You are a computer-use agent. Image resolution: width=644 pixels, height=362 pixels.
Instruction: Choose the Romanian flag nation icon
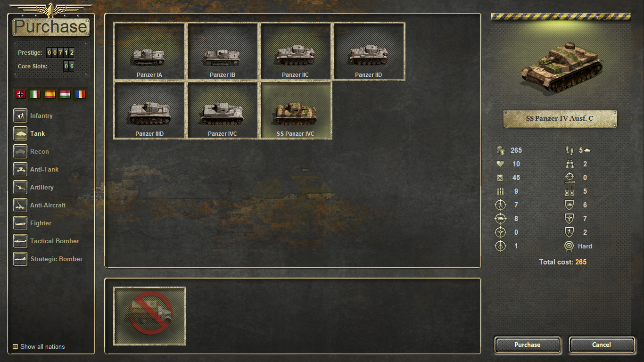(x=81, y=94)
